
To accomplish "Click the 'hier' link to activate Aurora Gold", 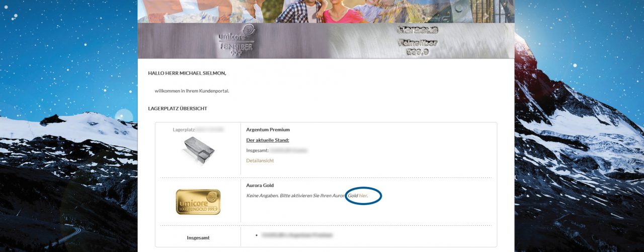I will pyautogui.click(x=363, y=196).
